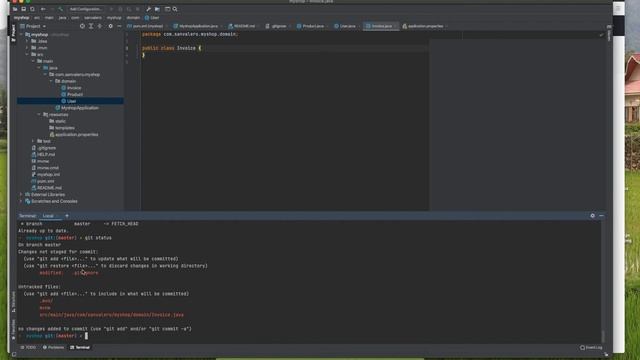This screenshot has width=640, height=360.
Task: Open the Add Configuration dropdown
Action: pos(85,9)
